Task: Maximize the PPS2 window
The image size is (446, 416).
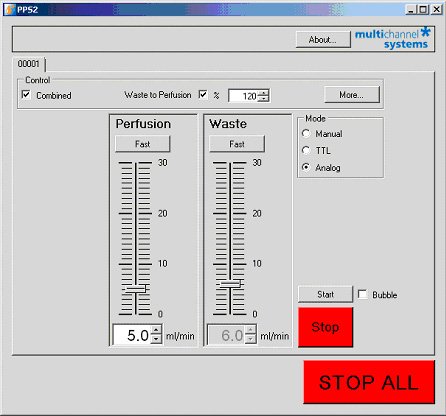Action: coord(423,9)
